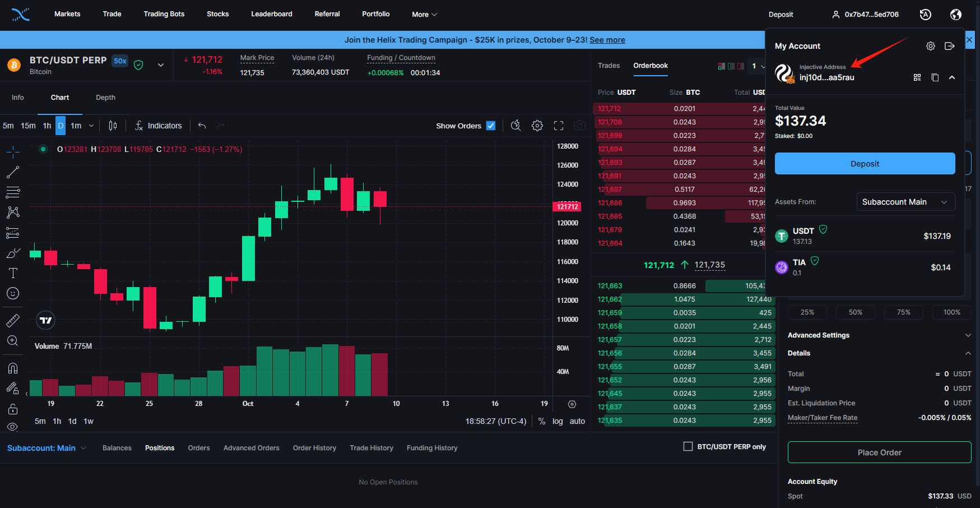The width and height of the screenshot is (980, 508).
Task: Open chart settings gear
Action: tap(537, 126)
